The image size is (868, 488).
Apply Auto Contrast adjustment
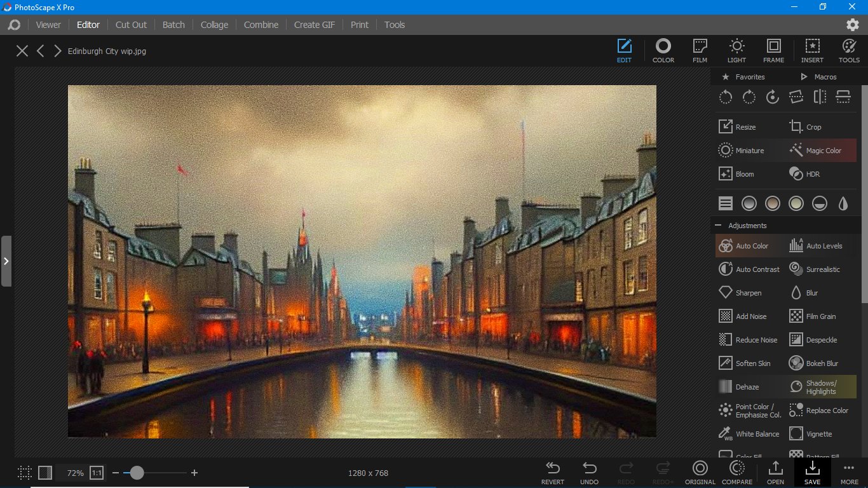point(750,269)
